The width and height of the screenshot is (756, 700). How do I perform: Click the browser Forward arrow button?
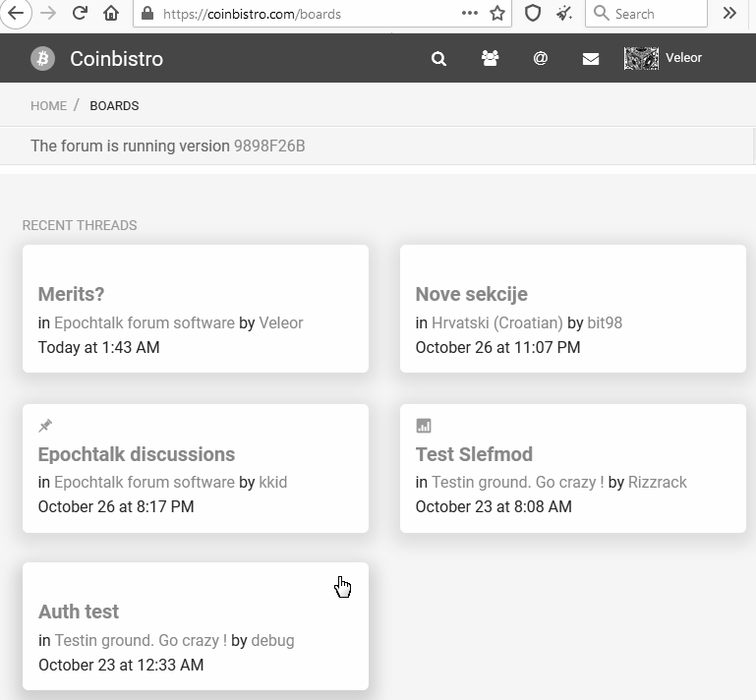click(x=48, y=13)
